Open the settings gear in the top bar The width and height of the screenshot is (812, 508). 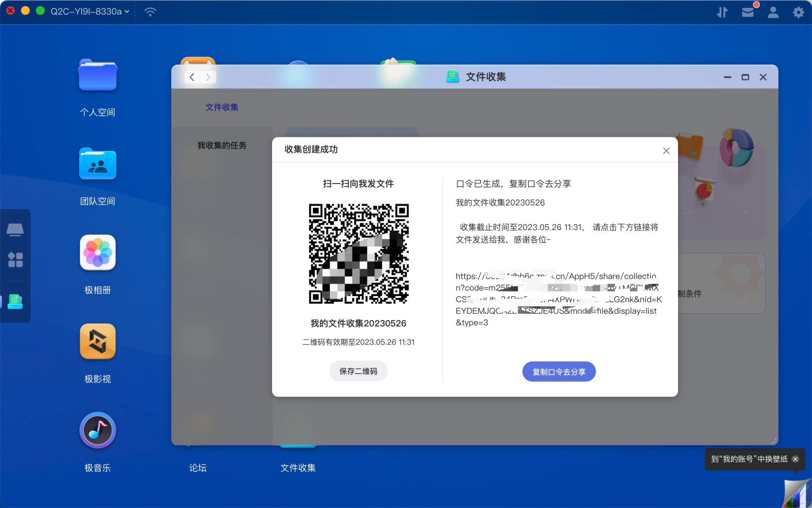tap(799, 12)
